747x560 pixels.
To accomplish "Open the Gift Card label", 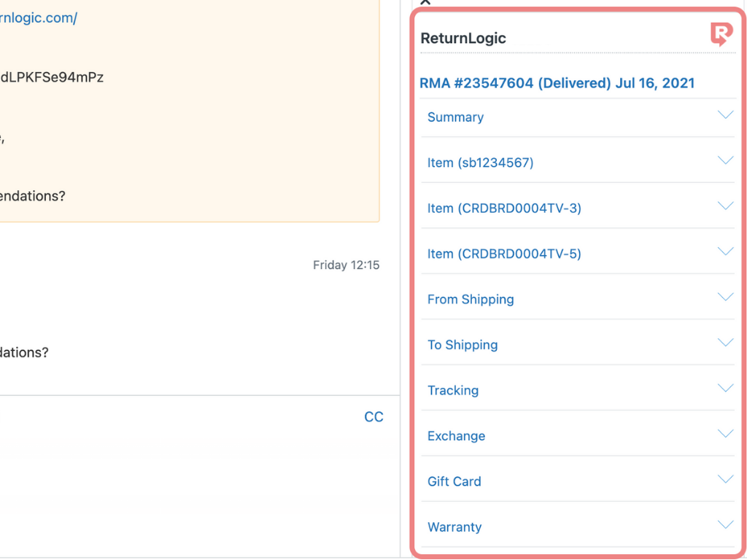I will coord(454,482).
